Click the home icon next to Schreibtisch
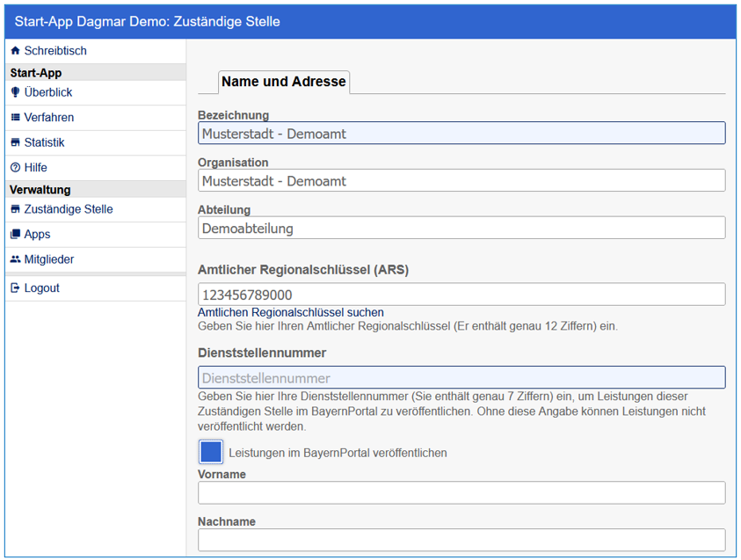Image resolution: width=741 pixels, height=560 pixels. 15,51
